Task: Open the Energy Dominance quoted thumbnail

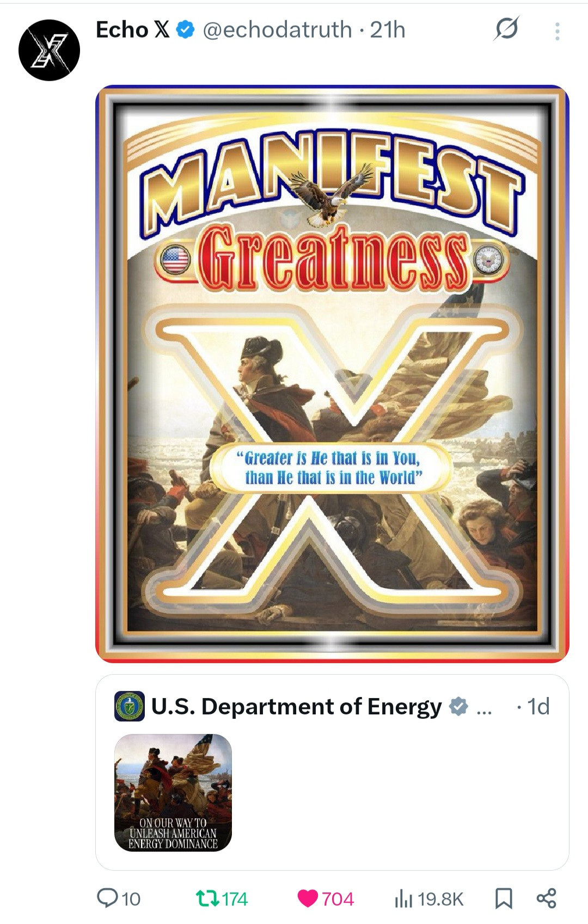Action: (173, 793)
